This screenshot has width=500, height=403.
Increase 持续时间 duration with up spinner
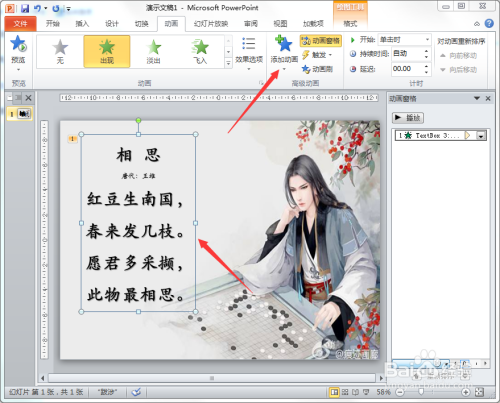click(x=427, y=51)
